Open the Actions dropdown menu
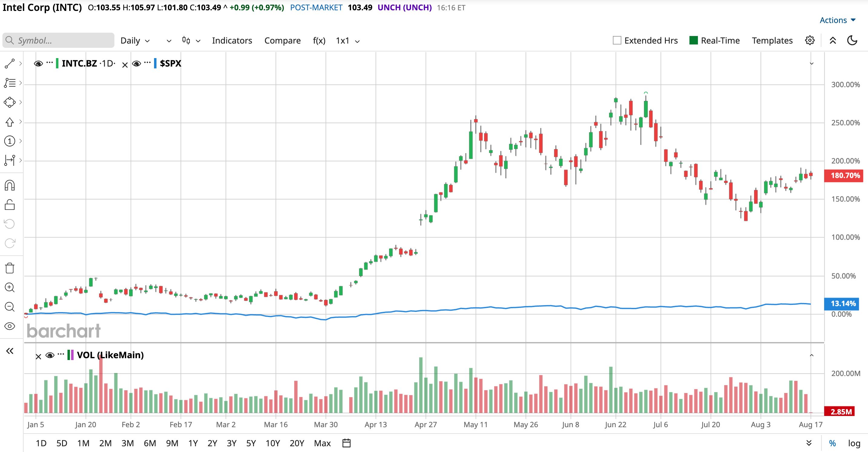This screenshot has height=452, width=868. point(837,20)
